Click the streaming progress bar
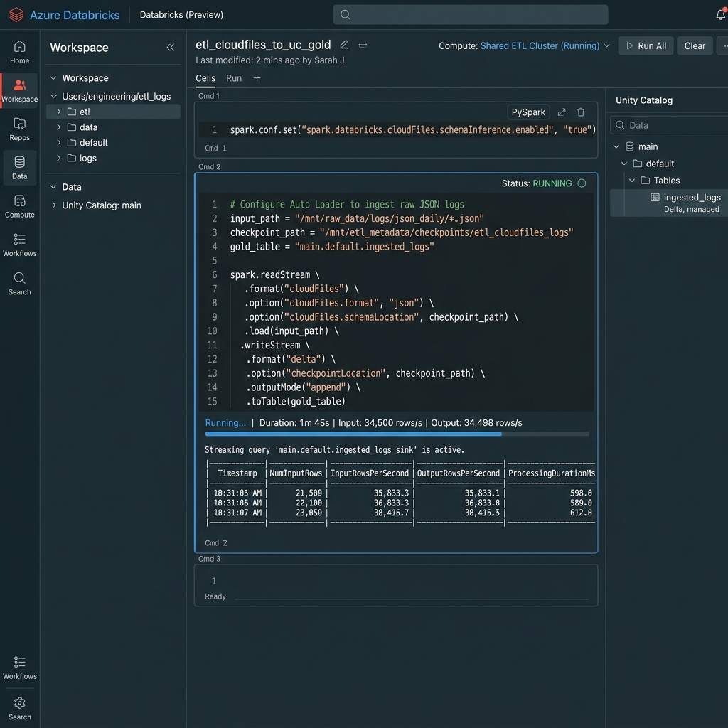The image size is (728, 728). [x=397, y=434]
